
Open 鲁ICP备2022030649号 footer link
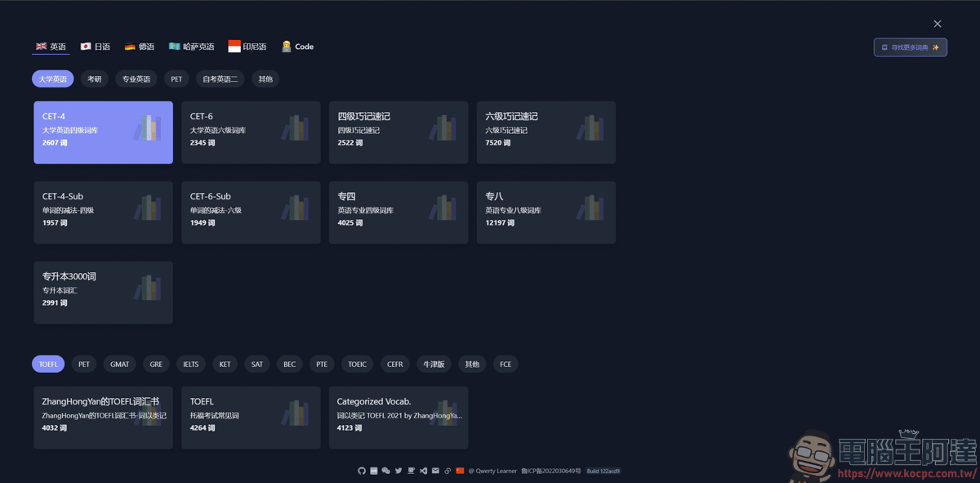point(551,471)
